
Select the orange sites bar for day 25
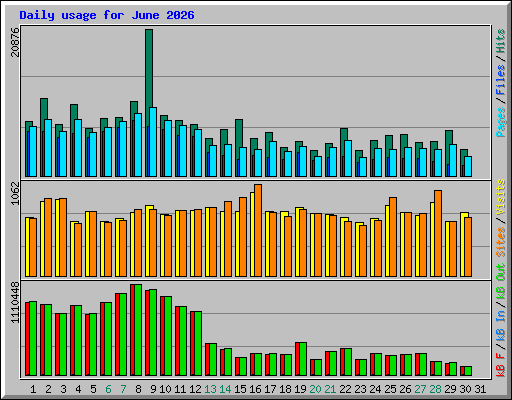[x=393, y=237]
